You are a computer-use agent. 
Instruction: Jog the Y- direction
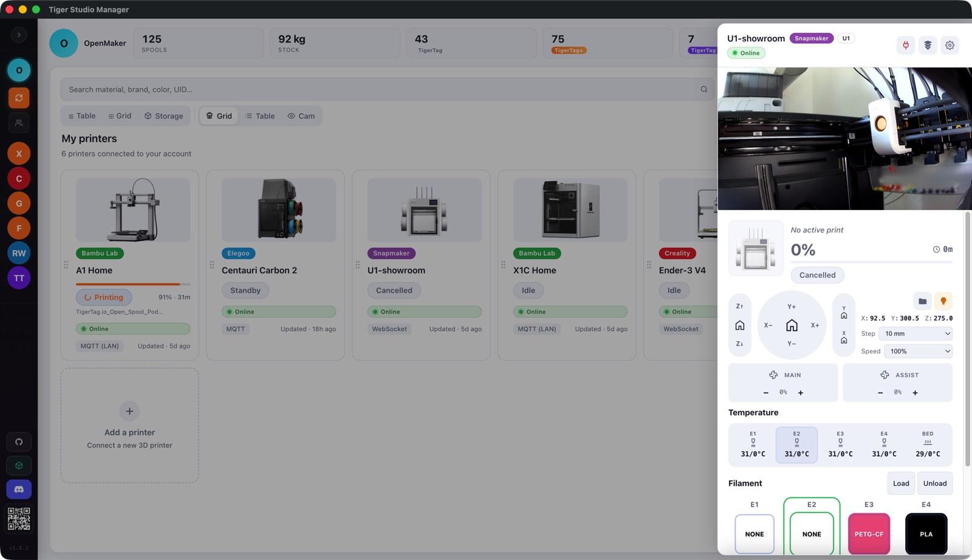792,344
